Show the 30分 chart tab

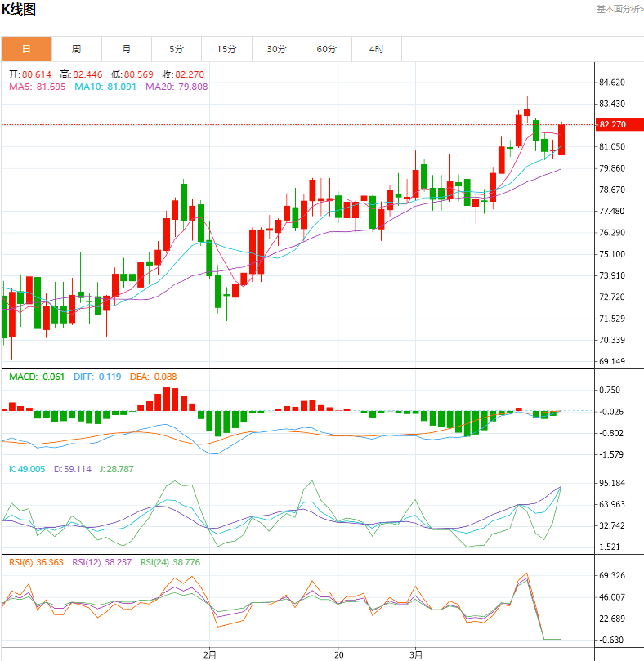276,49
